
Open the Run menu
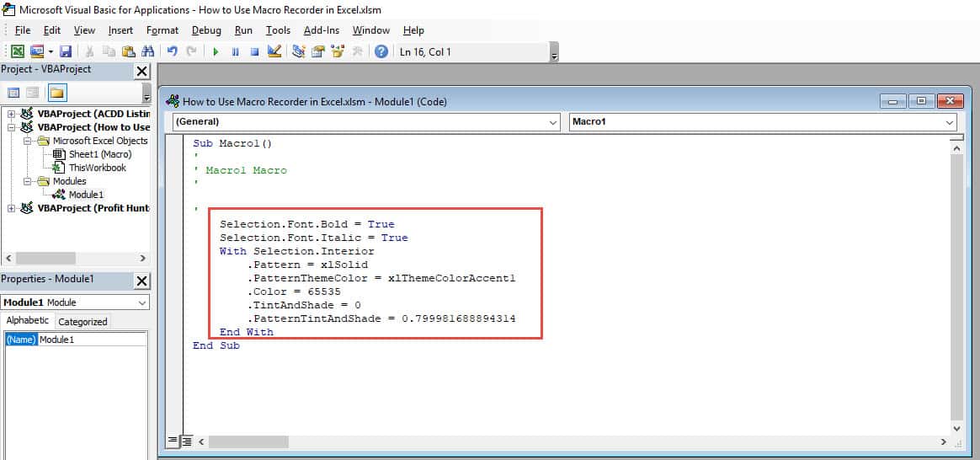pyautogui.click(x=244, y=30)
